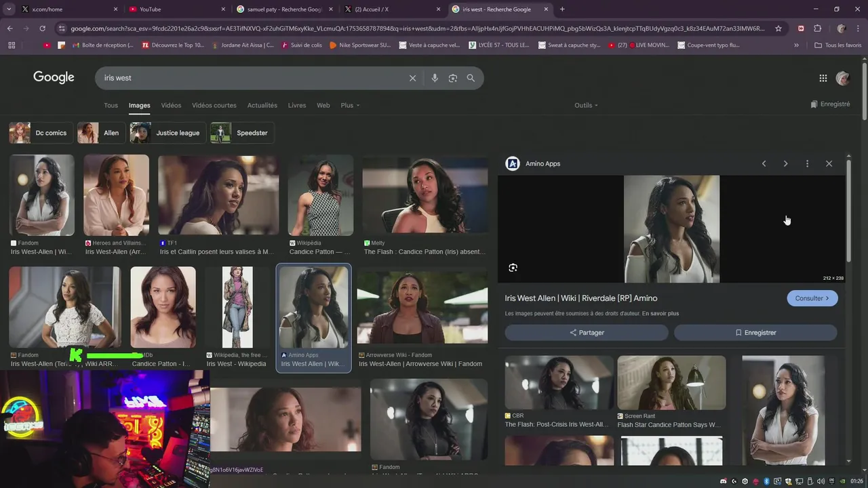Open the Google apps grid icon
The image size is (868, 488).
[x=823, y=78]
